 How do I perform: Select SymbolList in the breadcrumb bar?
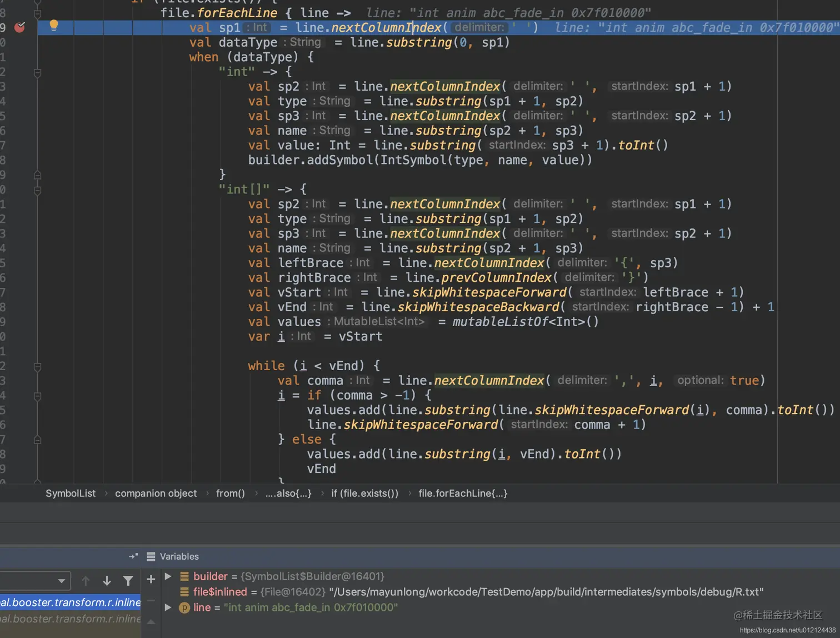click(x=71, y=494)
